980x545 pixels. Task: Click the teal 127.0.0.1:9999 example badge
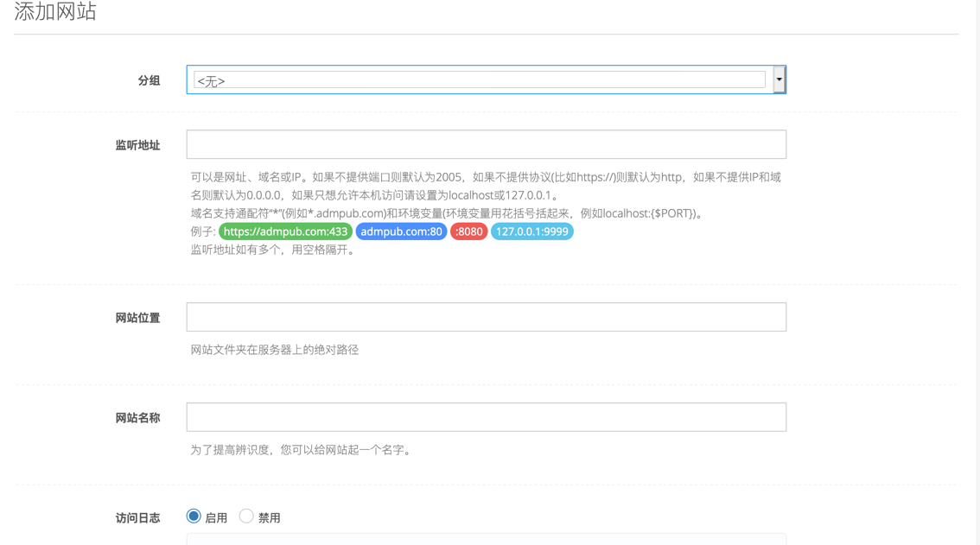[532, 231]
